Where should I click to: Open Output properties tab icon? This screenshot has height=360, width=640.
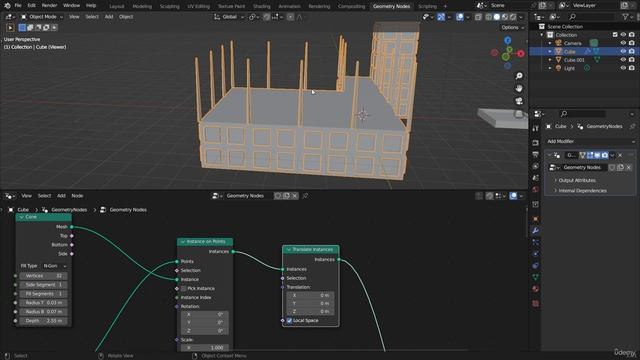click(536, 154)
